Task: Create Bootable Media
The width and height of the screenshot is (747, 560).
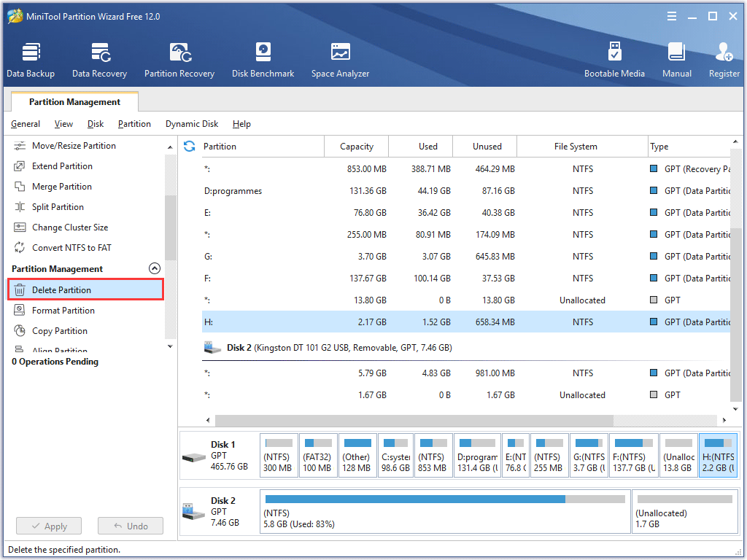Action: (x=614, y=60)
